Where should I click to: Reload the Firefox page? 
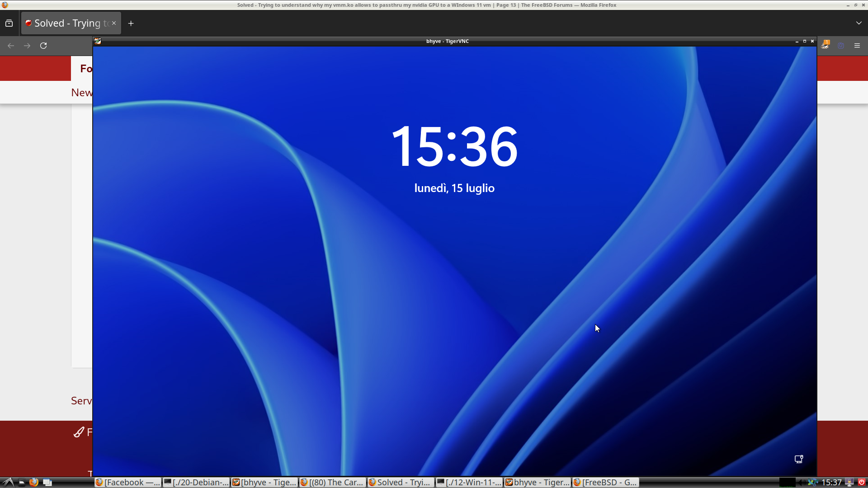(x=43, y=46)
